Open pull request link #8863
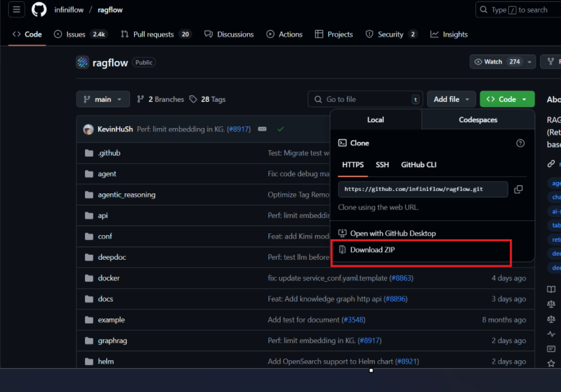Screen dimensions: 561x392 (401, 278)
